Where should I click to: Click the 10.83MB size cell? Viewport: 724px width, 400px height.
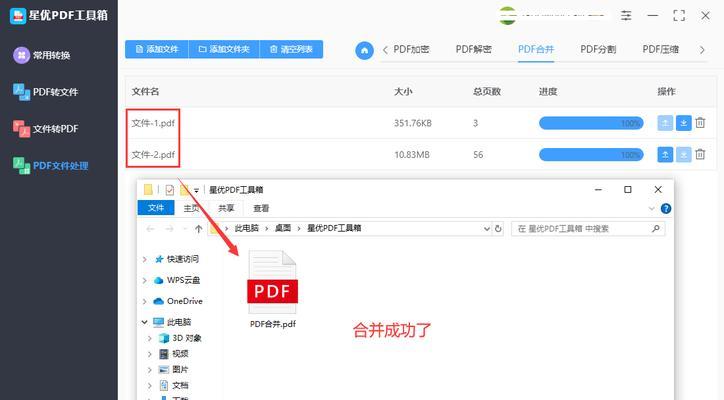(412, 155)
